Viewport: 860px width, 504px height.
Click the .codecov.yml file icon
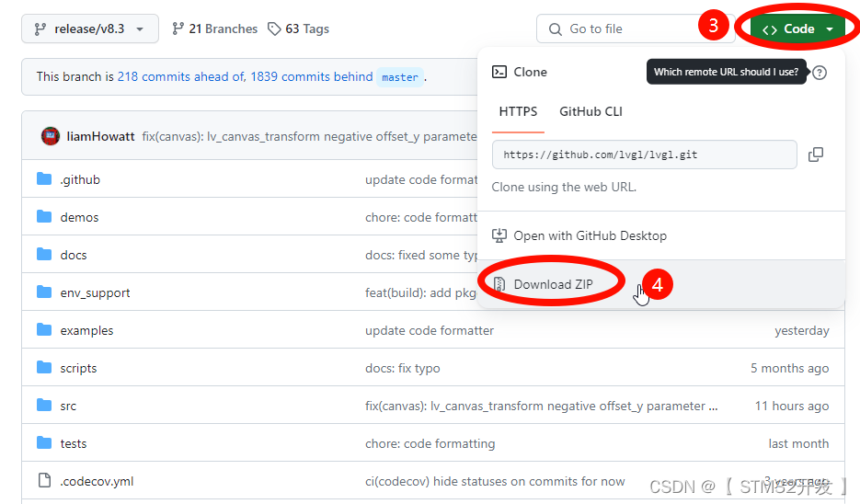tap(44, 480)
